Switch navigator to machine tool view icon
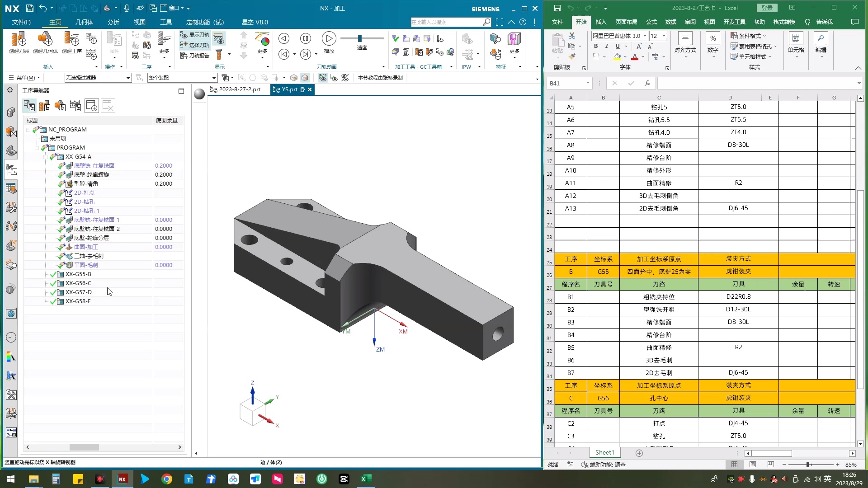868x488 pixels. pos(45,106)
